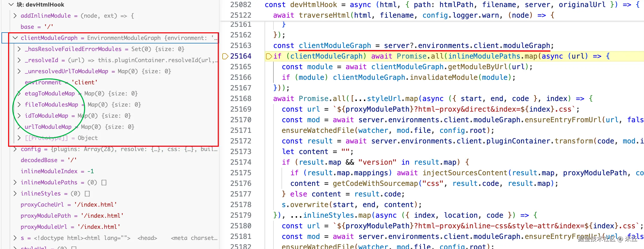Viewport: 644px width, 249px height.
Task: Collapse the clientModuleGraph object
Action: point(15,38)
